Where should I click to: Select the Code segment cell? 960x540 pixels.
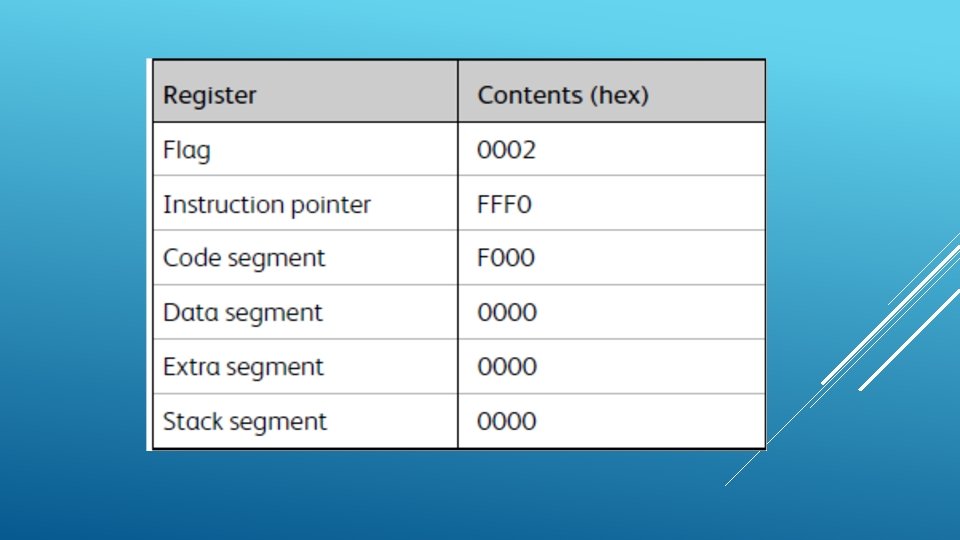coord(305,258)
